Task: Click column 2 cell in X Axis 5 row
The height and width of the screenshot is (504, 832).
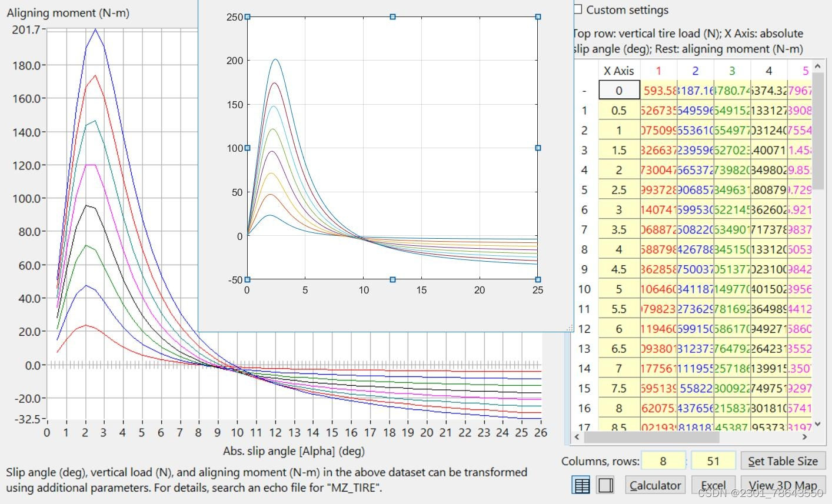Action: pos(695,289)
